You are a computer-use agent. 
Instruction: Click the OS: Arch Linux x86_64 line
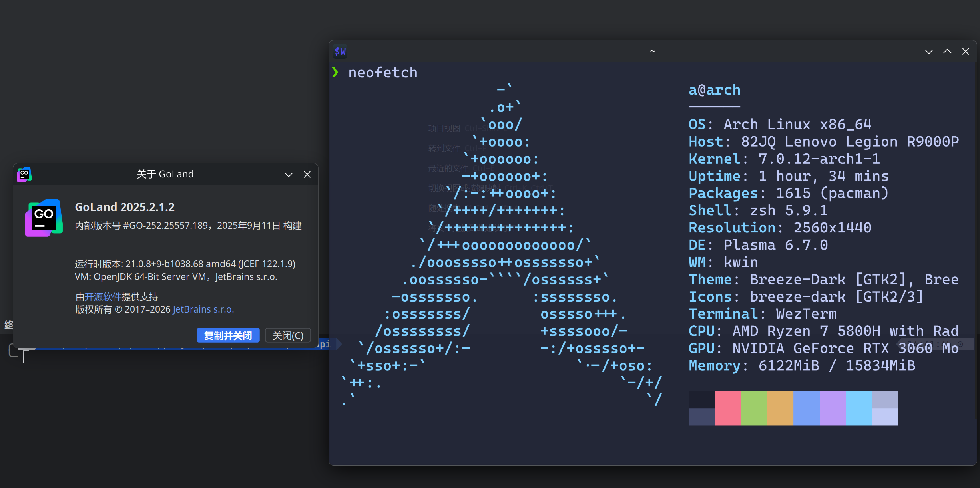780,125
